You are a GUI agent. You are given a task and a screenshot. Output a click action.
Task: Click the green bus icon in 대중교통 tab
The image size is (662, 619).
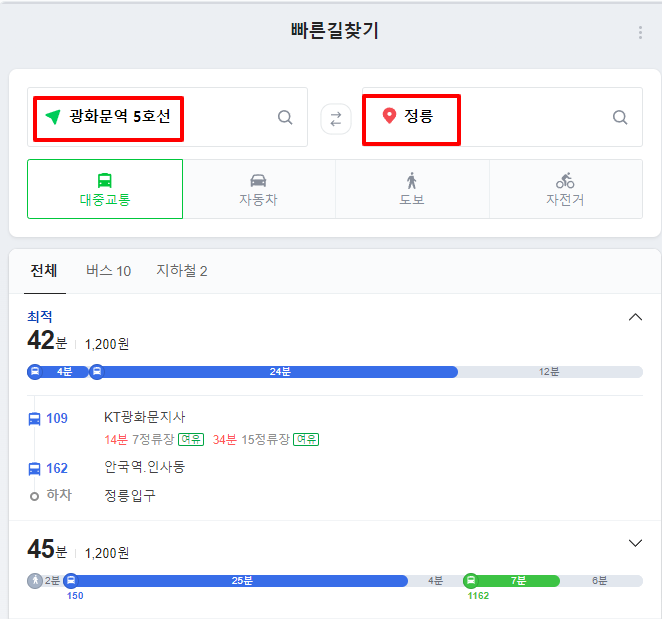(105, 180)
